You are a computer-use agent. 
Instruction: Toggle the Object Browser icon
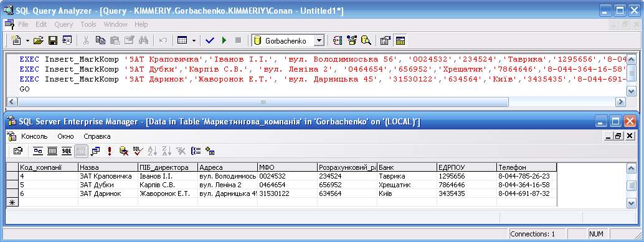click(352, 40)
